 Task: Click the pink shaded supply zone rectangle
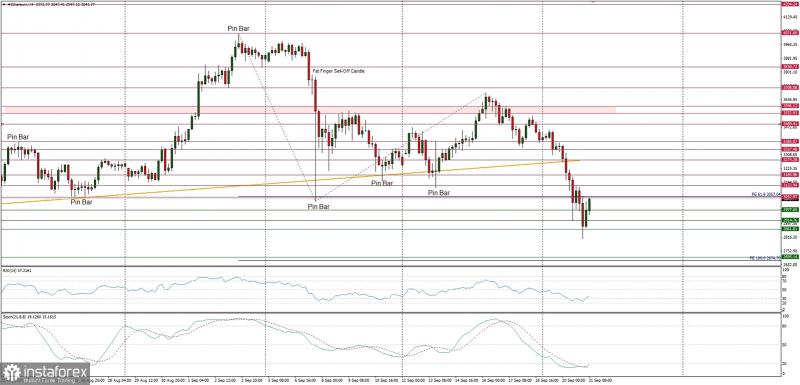coord(310,110)
